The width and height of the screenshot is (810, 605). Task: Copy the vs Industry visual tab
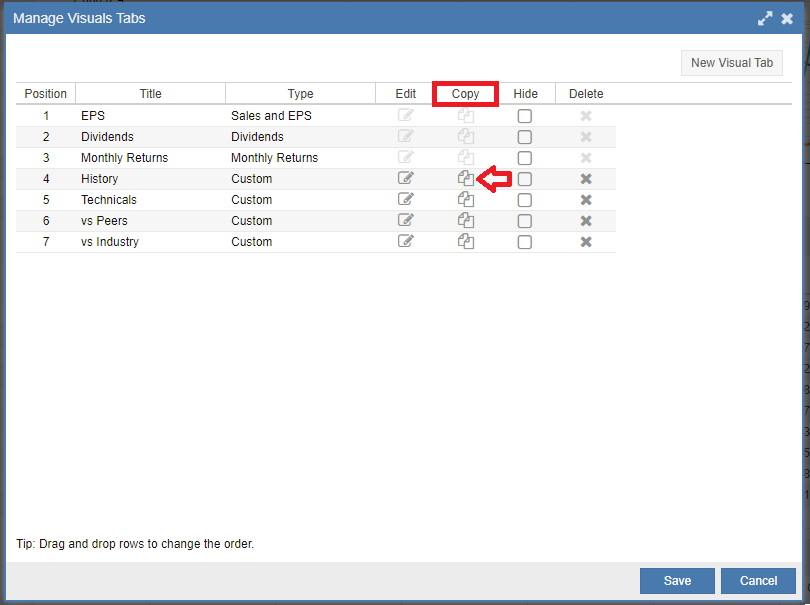tap(466, 241)
